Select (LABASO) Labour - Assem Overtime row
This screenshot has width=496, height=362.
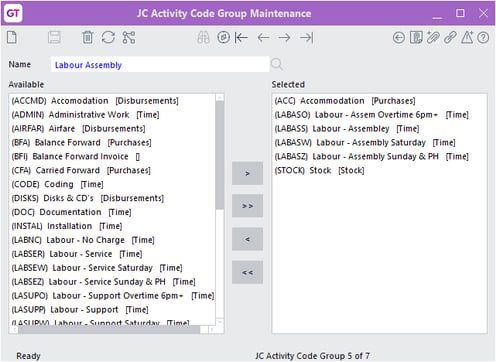379,115
